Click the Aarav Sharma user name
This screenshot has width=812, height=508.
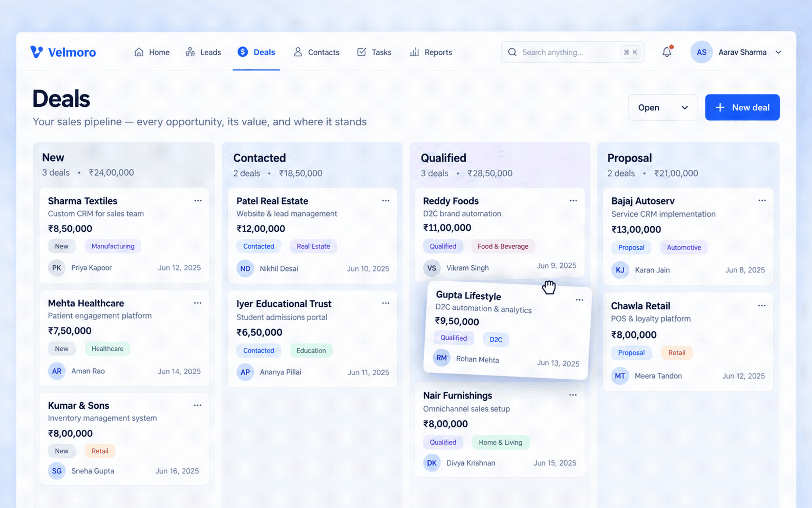pyautogui.click(x=742, y=52)
